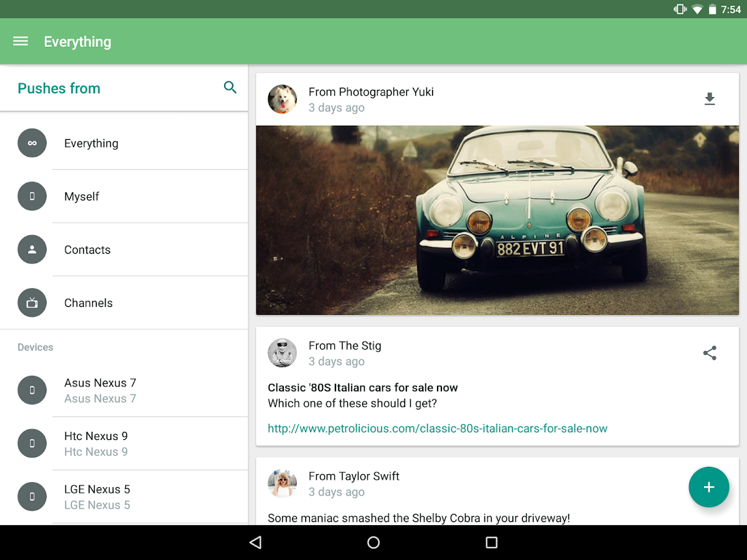The image size is (747, 560).
Task: Select the Everything infinity filter icon
Action: coord(32,142)
